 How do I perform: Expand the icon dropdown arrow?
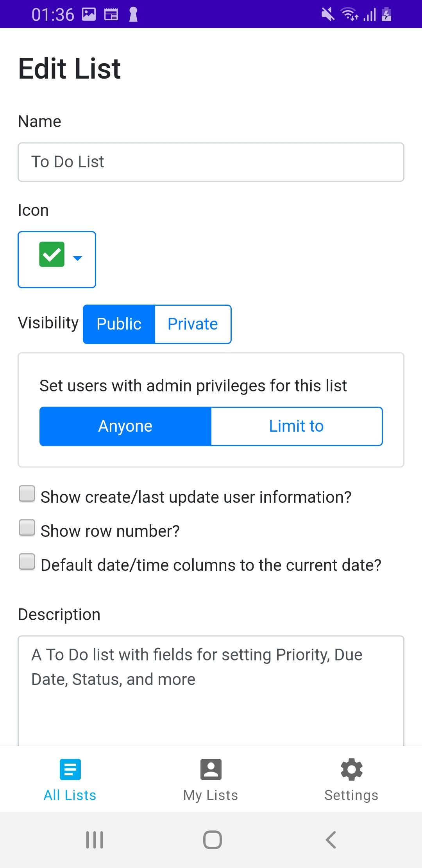point(78,258)
